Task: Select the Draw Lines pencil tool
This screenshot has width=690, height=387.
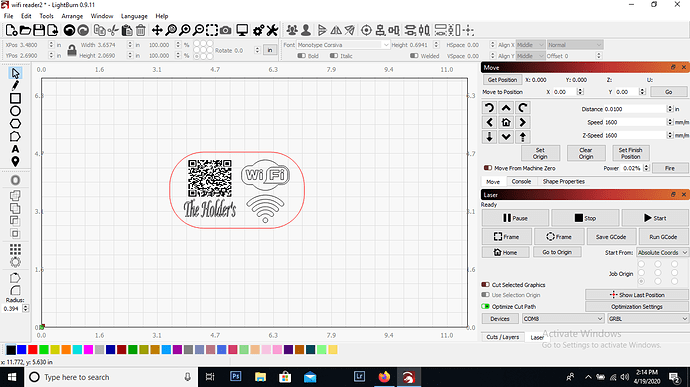Action: (15, 85)
